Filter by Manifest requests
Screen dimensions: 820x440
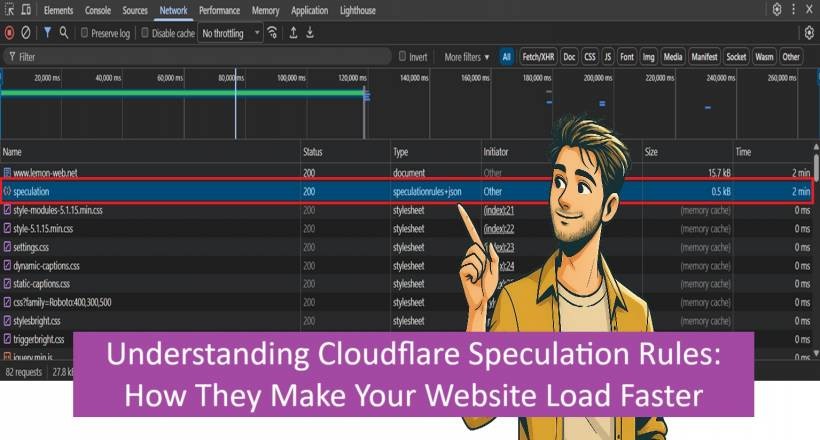point(704,57)
